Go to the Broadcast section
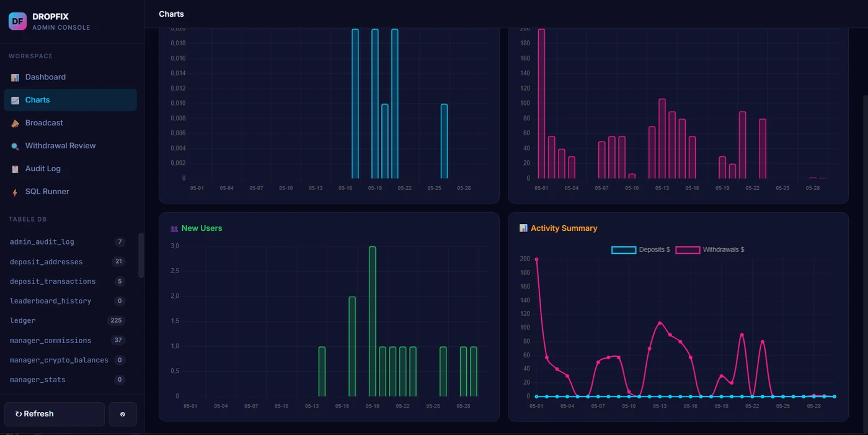The width and height of the screenshot is (868, 435). [71, 123]
